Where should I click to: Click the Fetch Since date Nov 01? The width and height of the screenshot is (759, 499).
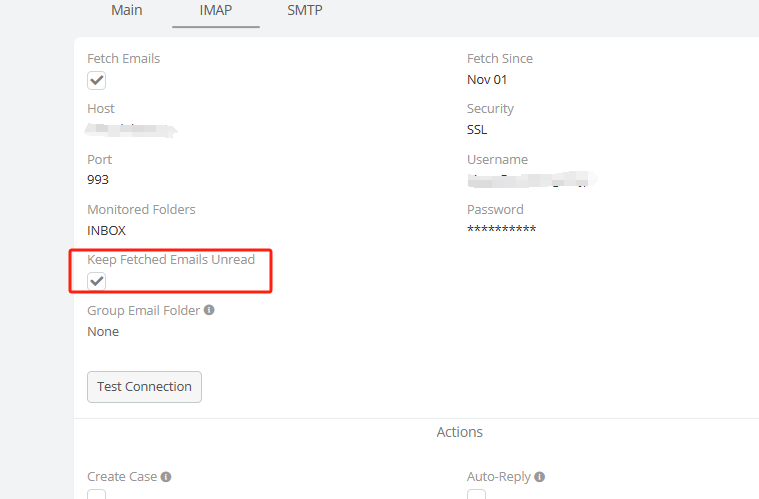click(487, 80)
